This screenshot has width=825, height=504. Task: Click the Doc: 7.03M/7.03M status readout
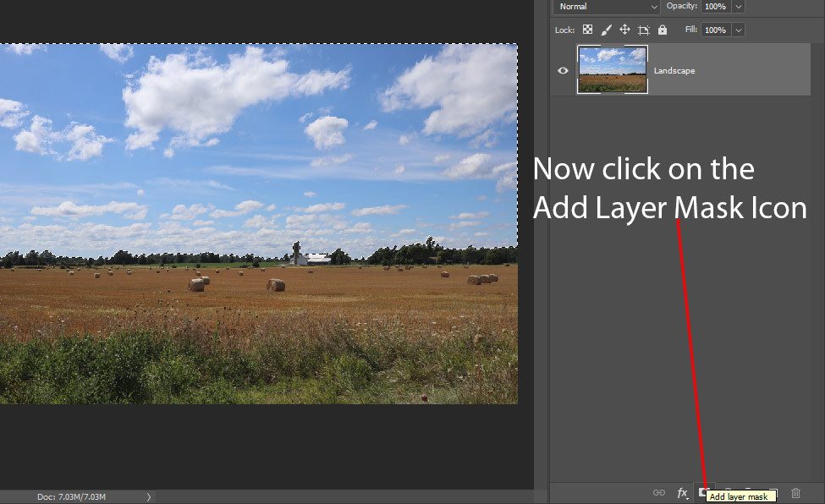coord(71,497)
